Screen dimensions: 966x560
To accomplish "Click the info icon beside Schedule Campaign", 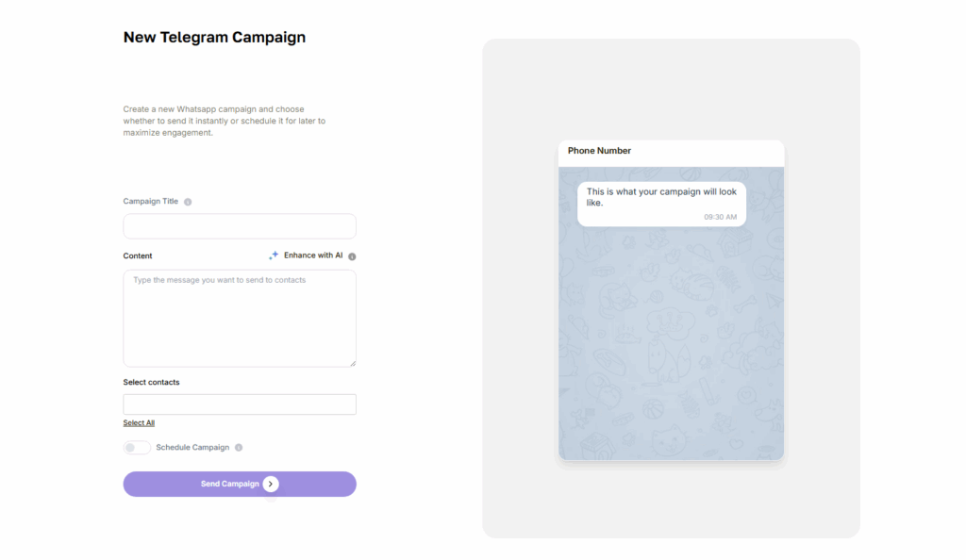I will pos(239,448).
